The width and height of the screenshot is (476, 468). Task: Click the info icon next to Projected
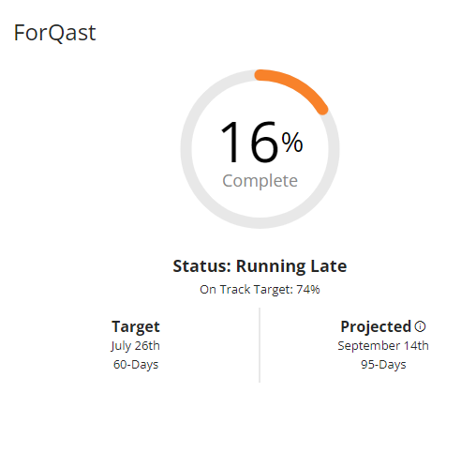click(420, 326)
